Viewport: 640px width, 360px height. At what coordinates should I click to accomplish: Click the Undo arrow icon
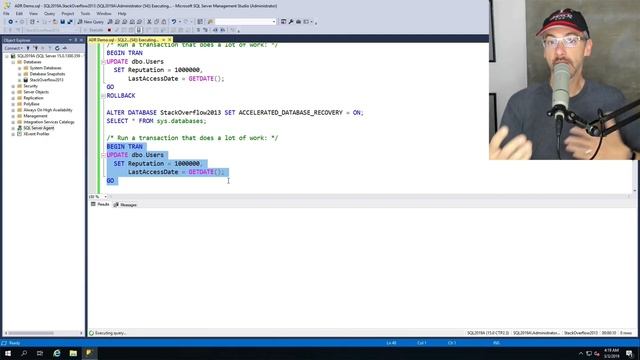174,22
